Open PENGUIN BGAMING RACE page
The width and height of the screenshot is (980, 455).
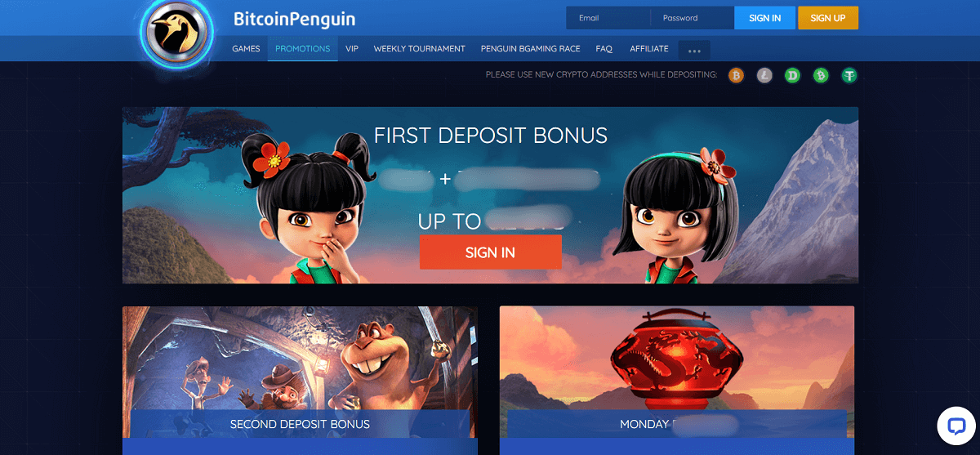point(531,49)
